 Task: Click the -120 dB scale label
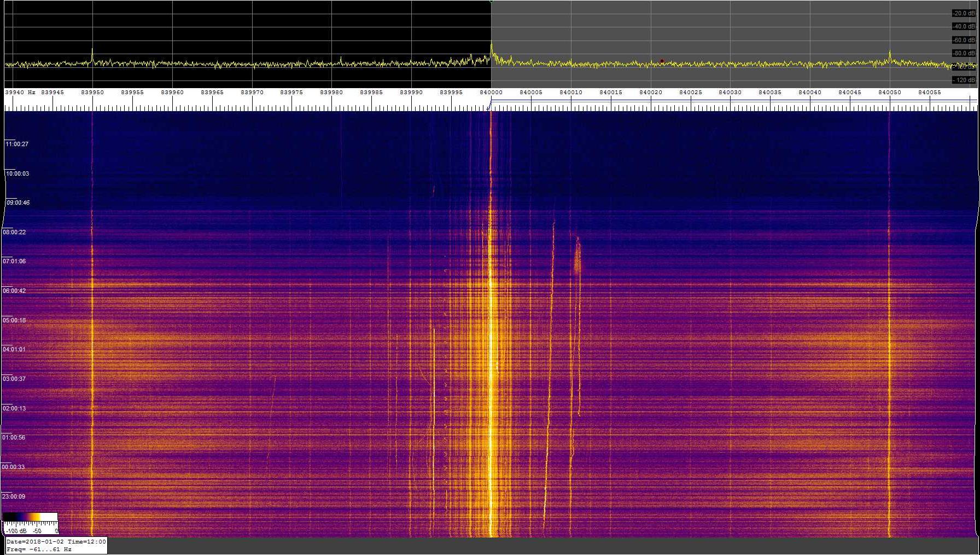[x=964, y=80]
